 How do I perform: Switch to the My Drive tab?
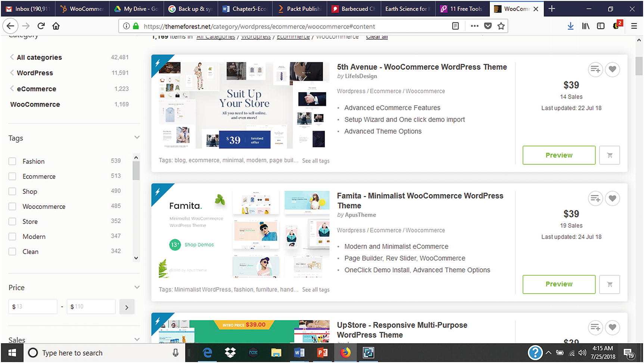point(136,9)
